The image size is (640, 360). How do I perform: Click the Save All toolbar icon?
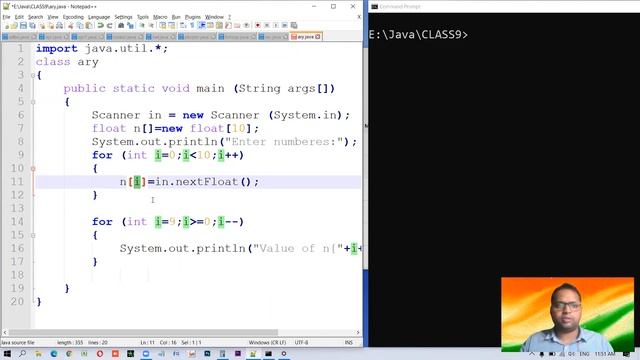[x=32, y=25]
